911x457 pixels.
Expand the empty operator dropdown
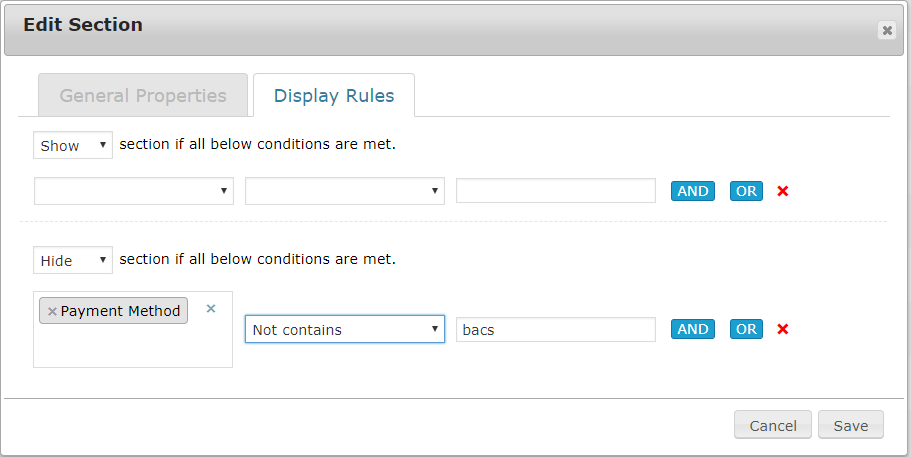345,191
